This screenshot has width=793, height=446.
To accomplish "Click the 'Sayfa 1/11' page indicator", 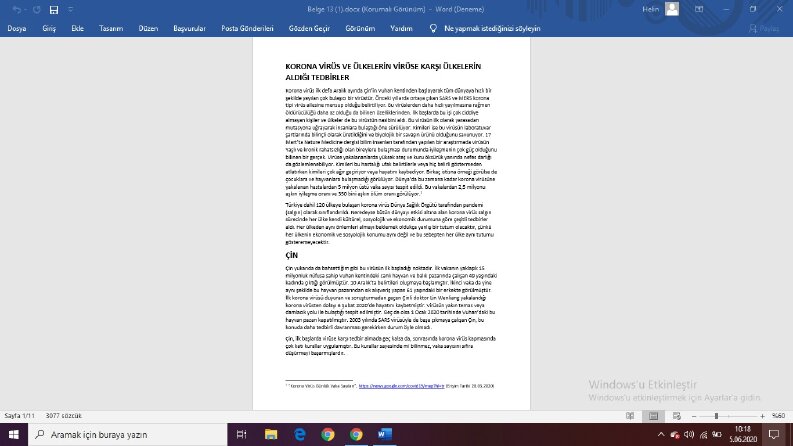I will pyautogui.click(x=20, y=416).
